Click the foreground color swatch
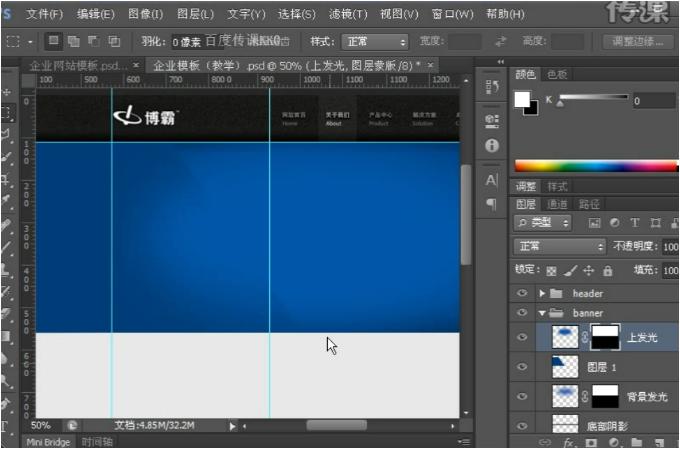The image size is (680, 449). pyautogui.click(x=522, y=99)
